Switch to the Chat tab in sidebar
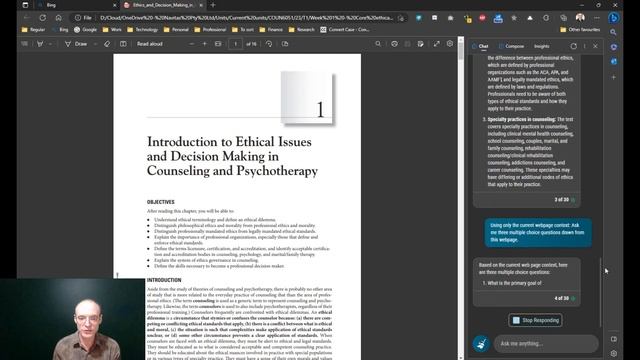Screen dimensions: 640x360 point(480,46)
